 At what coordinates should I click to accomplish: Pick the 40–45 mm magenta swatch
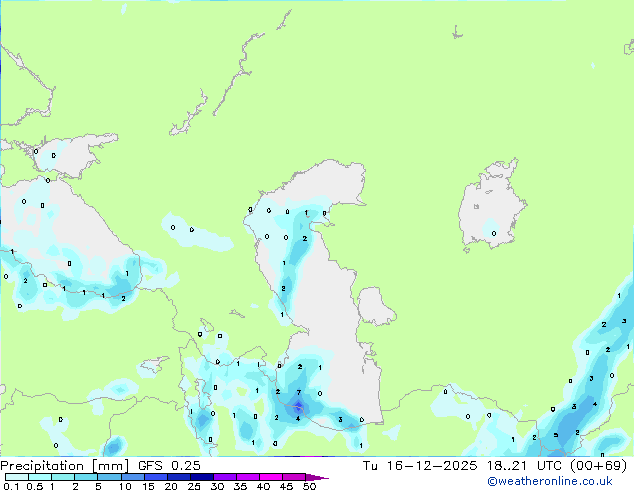(x=271, y=477)
